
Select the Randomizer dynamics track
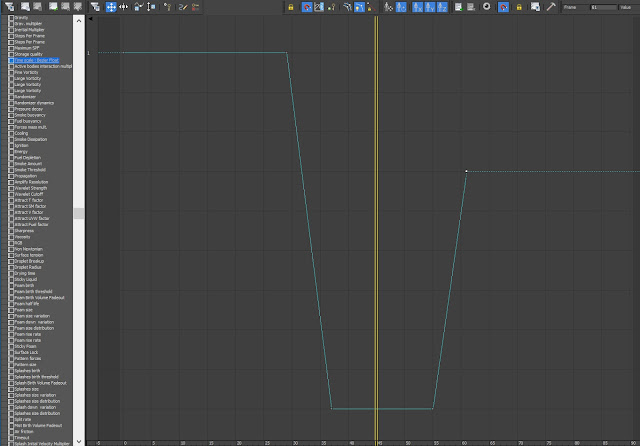pos(34,103)
